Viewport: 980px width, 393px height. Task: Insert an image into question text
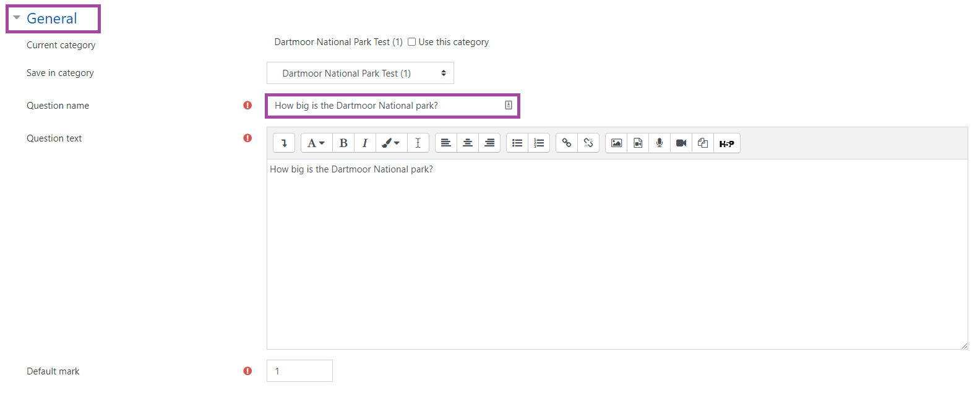616,143
